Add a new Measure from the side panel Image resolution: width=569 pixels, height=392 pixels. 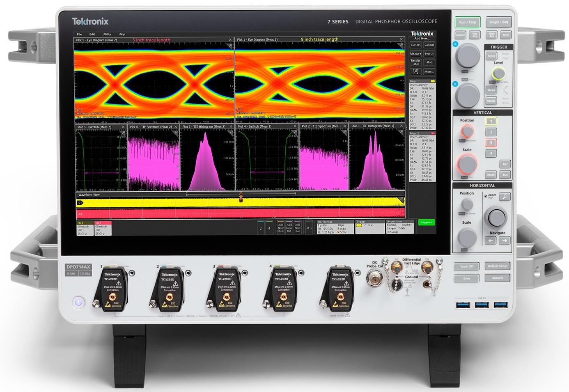point(415,54)
